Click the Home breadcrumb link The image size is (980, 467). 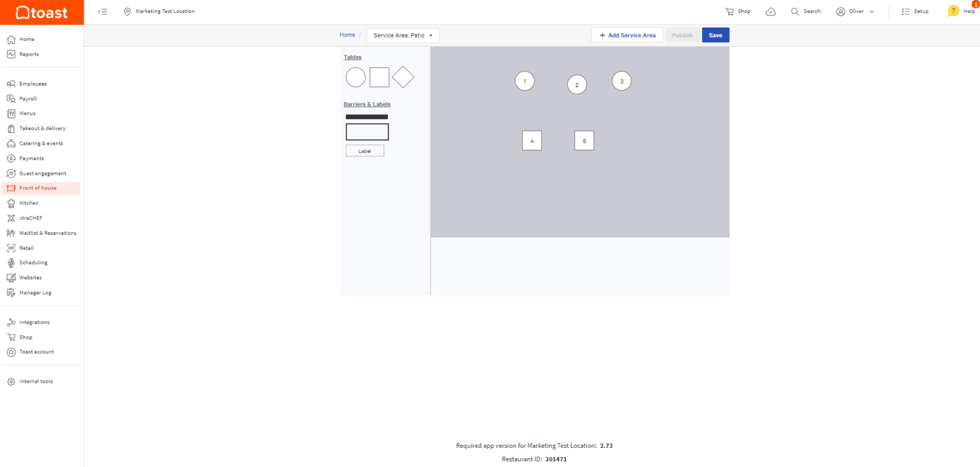point(347,35)
